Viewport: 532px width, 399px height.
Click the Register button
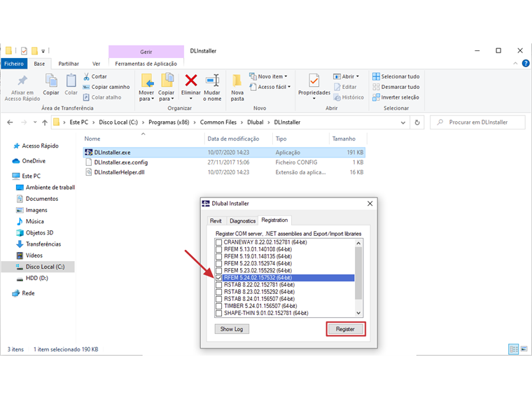coord(345,329)
